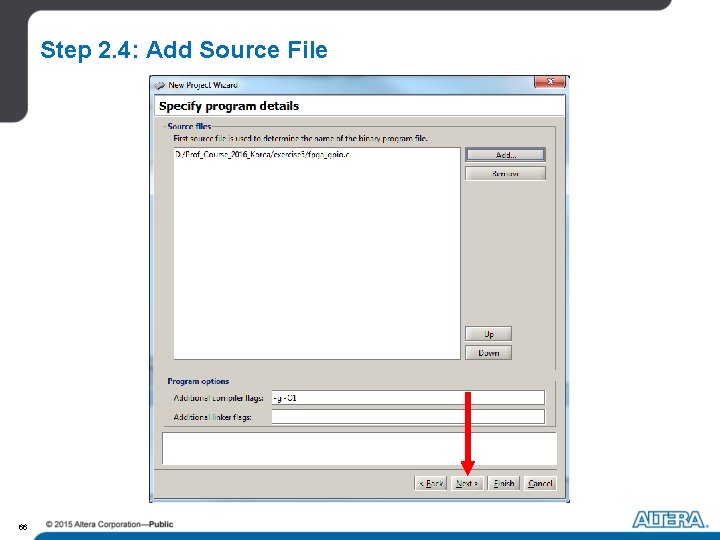
Task: Click Finish to complete the wizard
Action: [x=503, y=483]
